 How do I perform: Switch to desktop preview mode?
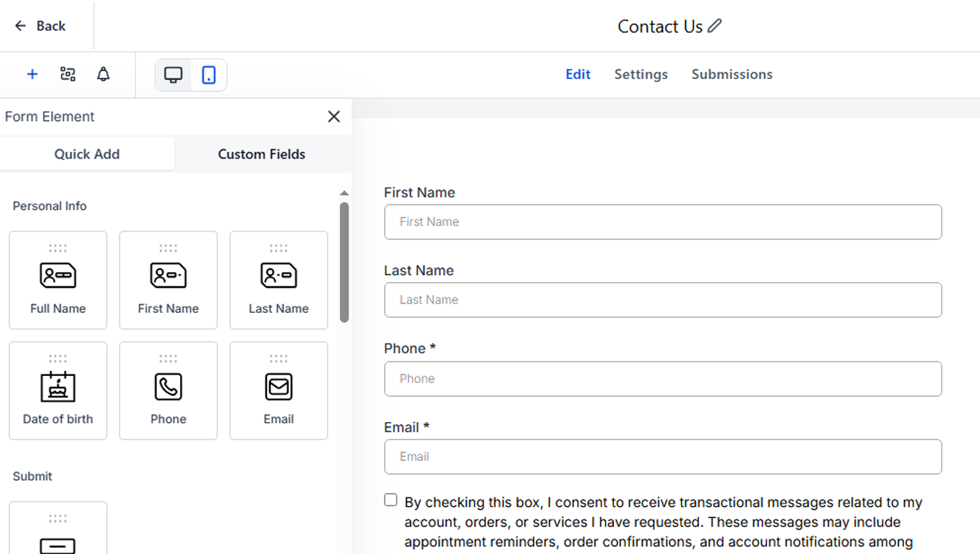(174, 75)
